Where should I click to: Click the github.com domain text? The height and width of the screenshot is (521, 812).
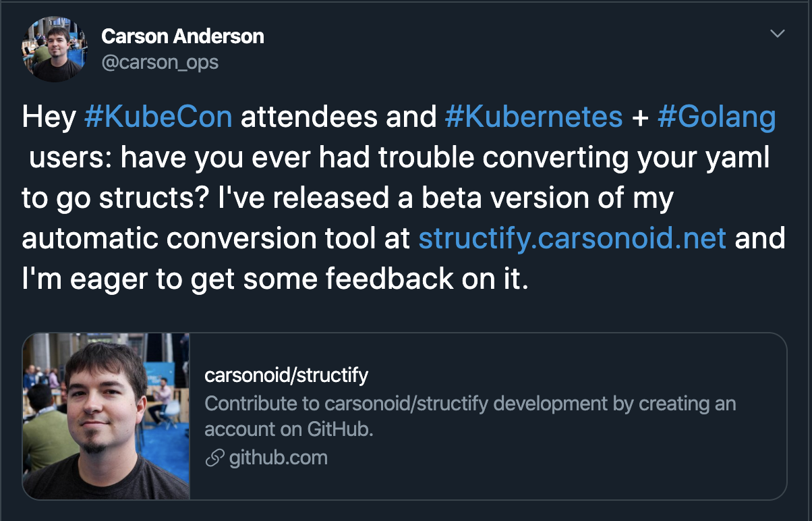pyautogui.click(x=278, y=458)
